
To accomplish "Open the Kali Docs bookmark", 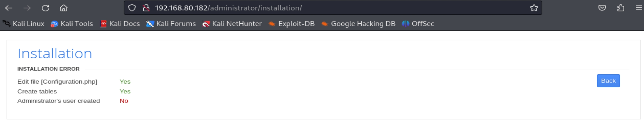I will [x=120, y=24].
